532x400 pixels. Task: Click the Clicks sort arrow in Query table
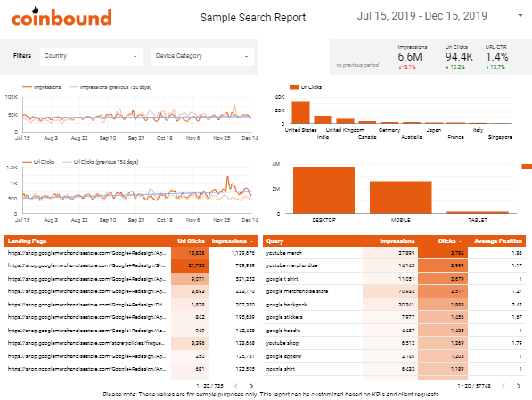[x=461, y=241]
